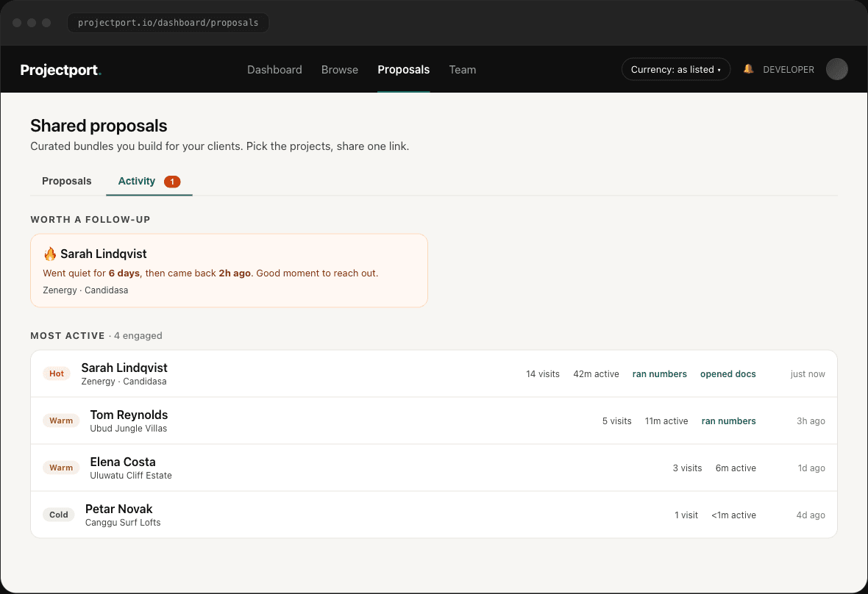
Task: Click the Warm tag on Tom Reynolds' row
Action: click(61, 421)
